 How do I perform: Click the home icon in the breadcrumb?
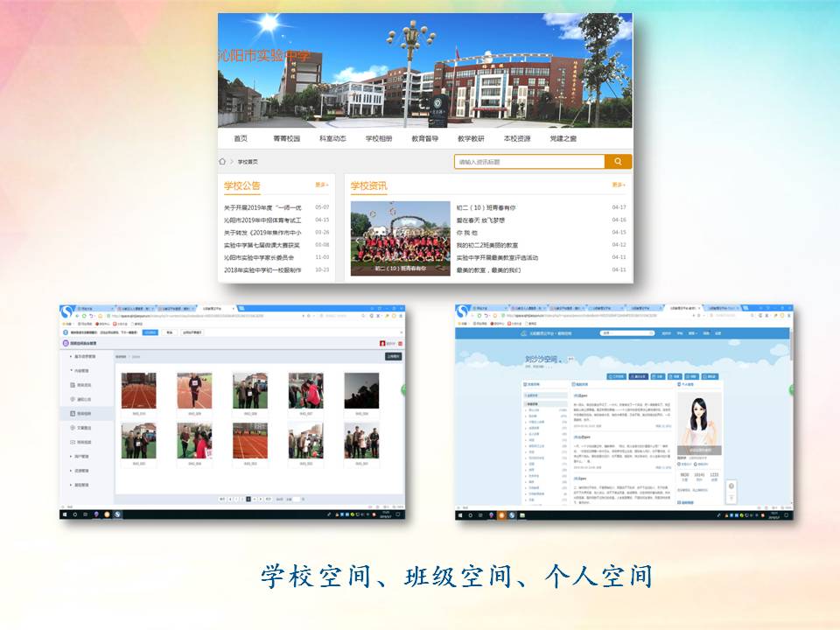click(x=222, y=162)
